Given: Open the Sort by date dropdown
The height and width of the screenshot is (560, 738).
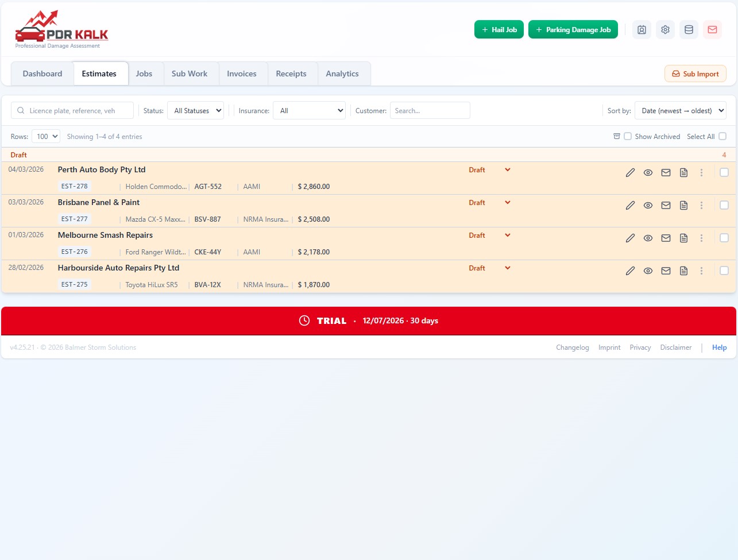Looking at the screenshot, I should (681, 111).
